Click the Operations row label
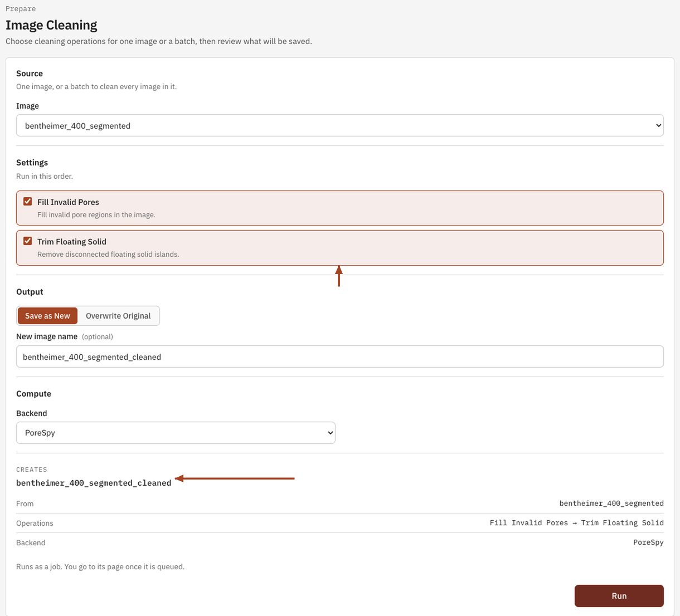This screenshot has height=616, width=680. pyautogui.click(x=35, y=523)
